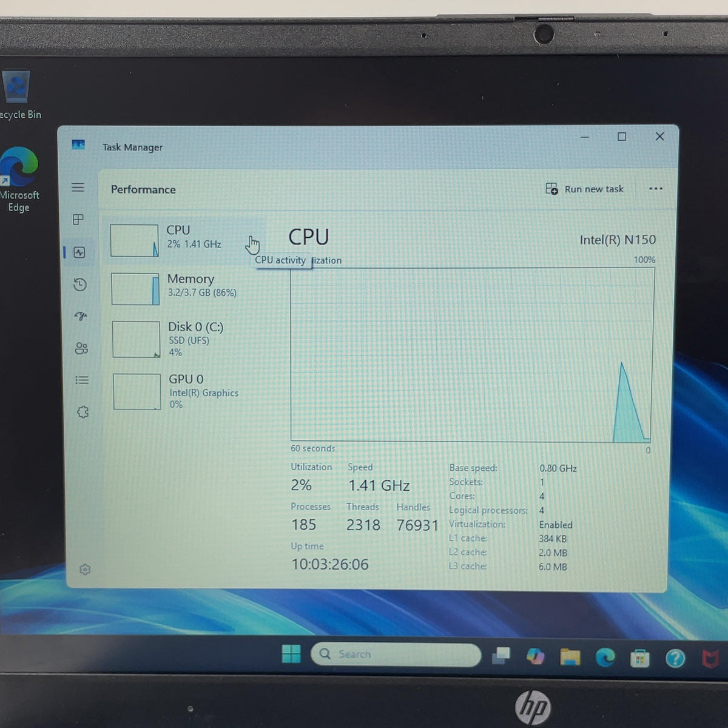Open the Details list icon in sidebar
Viewport: 728px width, 728px height.
click(82, 380)
